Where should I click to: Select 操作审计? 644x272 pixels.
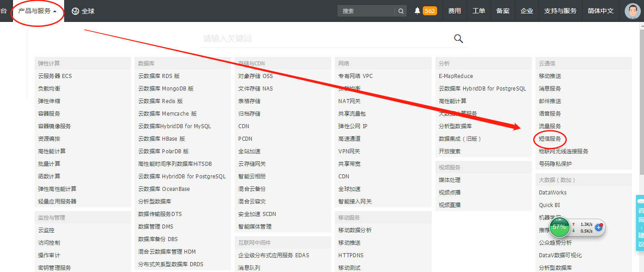(x=49, y=255)
